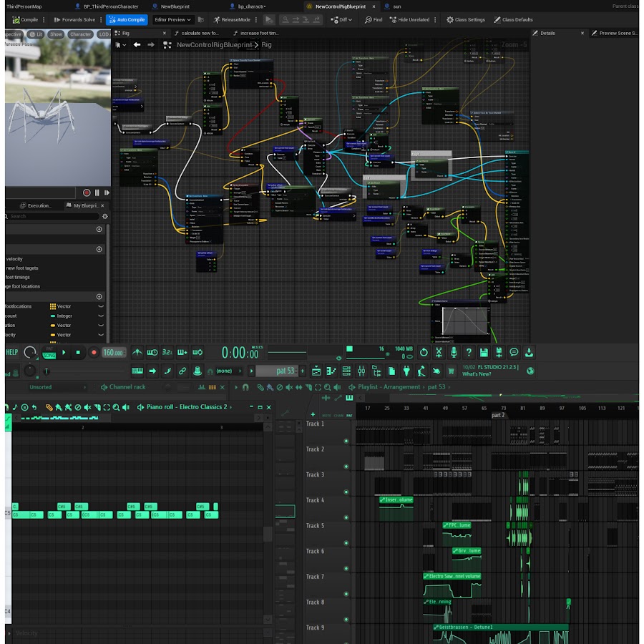Click the Evaluate Curve node graph thumbnail
The width and height of the screenshot is (644, 644).
pyautogui.click(x=465, y=321)
